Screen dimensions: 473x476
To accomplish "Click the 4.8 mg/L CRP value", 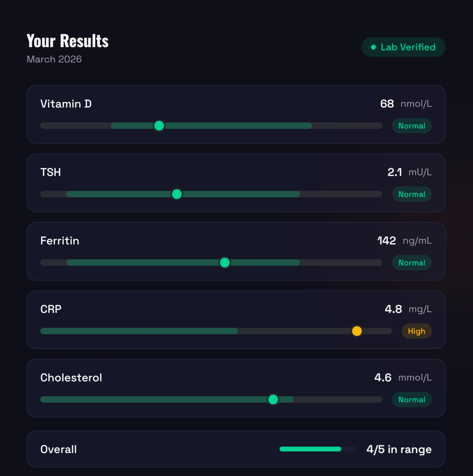I will (x=408, y=309).
